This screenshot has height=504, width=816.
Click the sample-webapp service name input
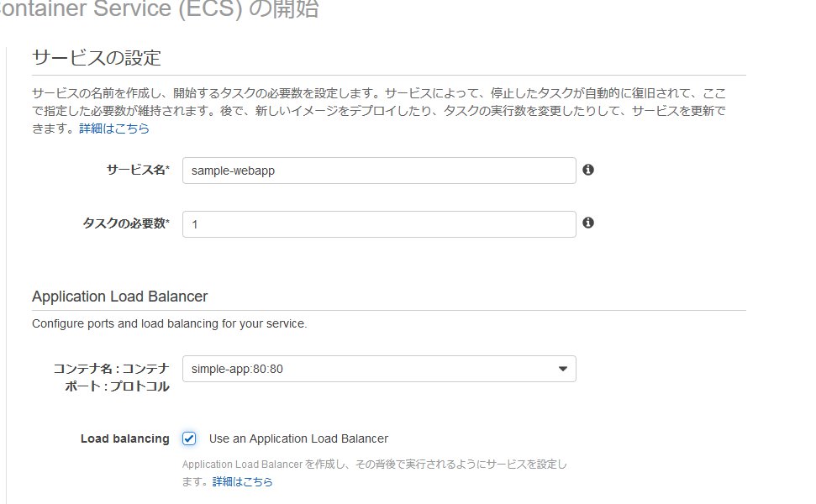pyautogui.click(x=378, y=171)
